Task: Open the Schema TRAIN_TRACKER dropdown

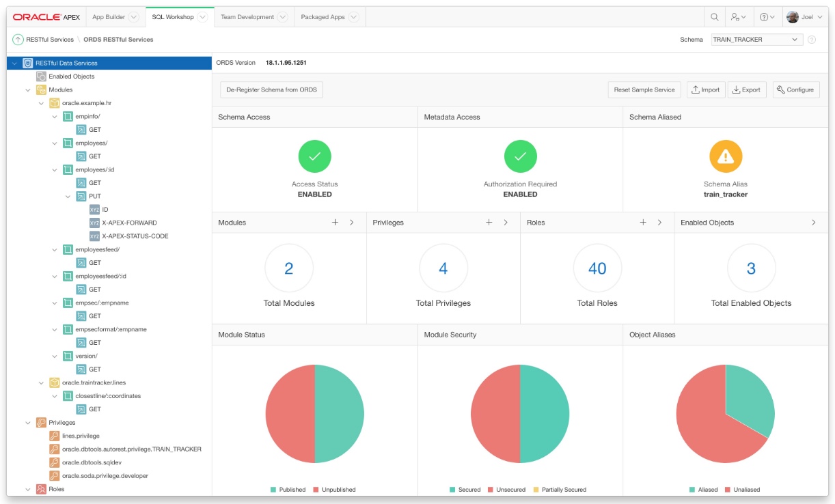Action: (x=756, y=40)
